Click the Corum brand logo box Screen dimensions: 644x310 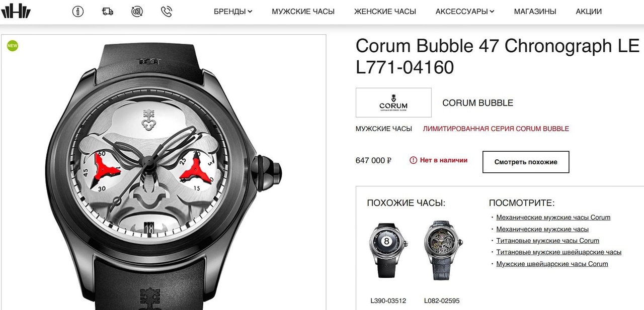(393, 102)
